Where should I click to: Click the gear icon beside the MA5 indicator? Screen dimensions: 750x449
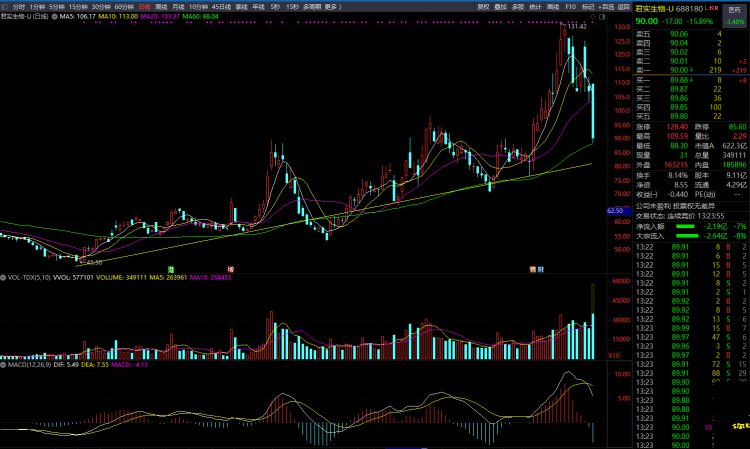click(54, 18)
